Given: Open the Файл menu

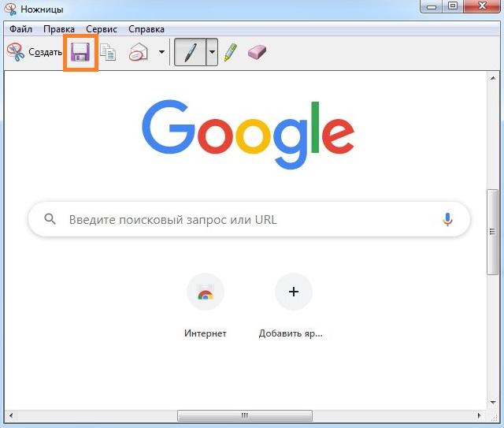Looking at the screenshot, I should coord(21,29).
